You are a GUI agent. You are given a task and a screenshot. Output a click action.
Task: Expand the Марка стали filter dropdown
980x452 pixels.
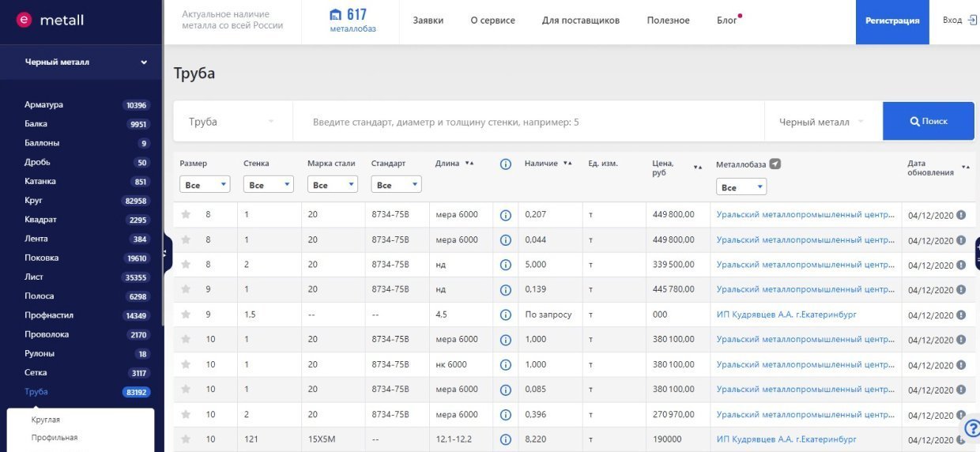pos(332,185)
